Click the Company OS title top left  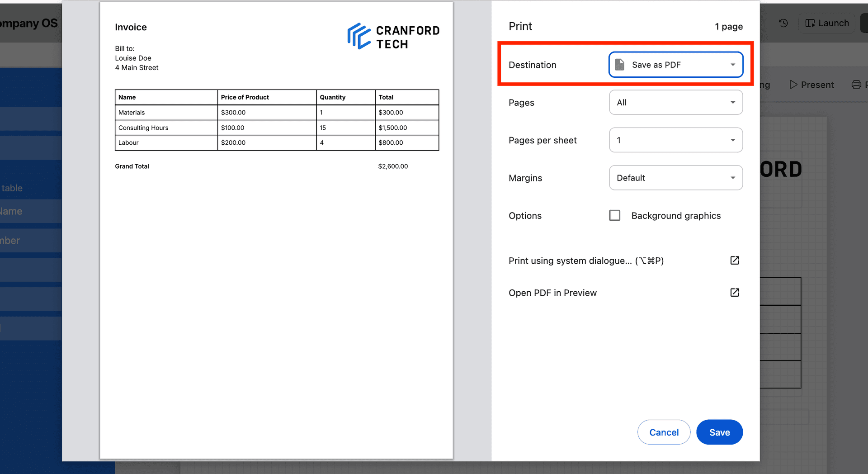[28, 23]
